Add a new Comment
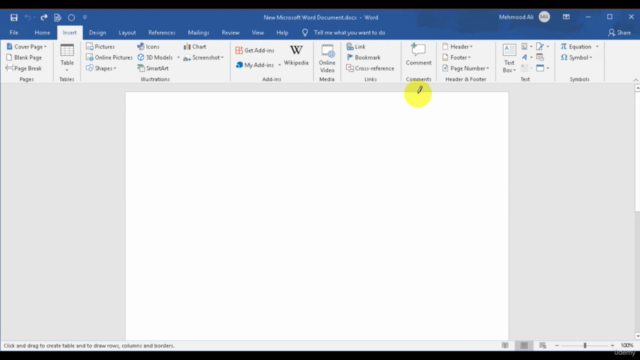The image size is (640, 360). pyautogui.click(x=418, y=54)
